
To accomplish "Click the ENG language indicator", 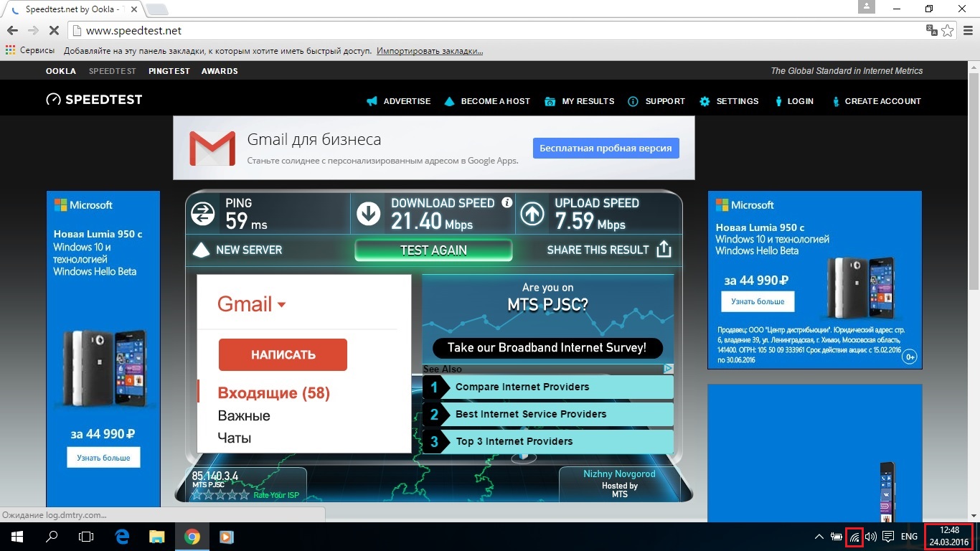I will click(909, 536).
